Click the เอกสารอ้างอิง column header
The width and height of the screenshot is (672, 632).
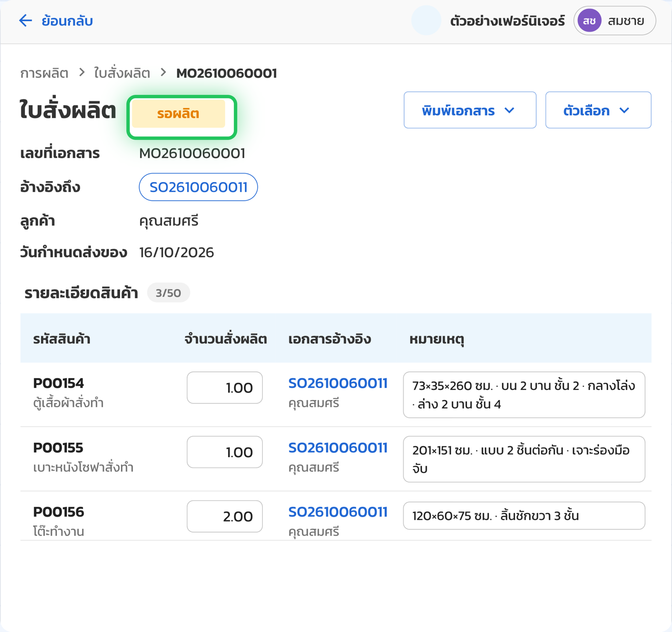tap(330, 339)
